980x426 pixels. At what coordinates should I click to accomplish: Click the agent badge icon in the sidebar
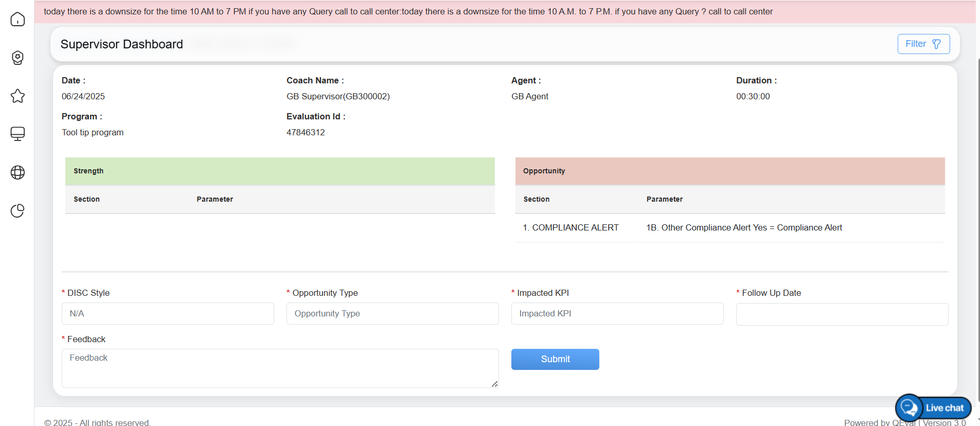[x=17, y=58]
